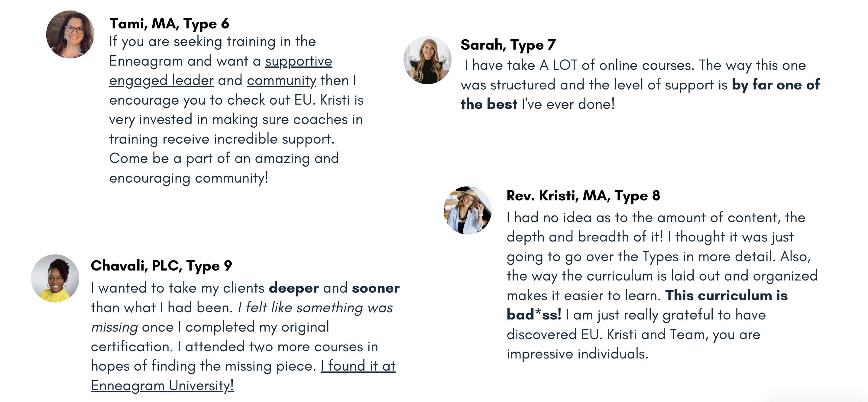Click the bold word 'deeper'
Screen dimensions: 868x402
click(x=294, y=288)
